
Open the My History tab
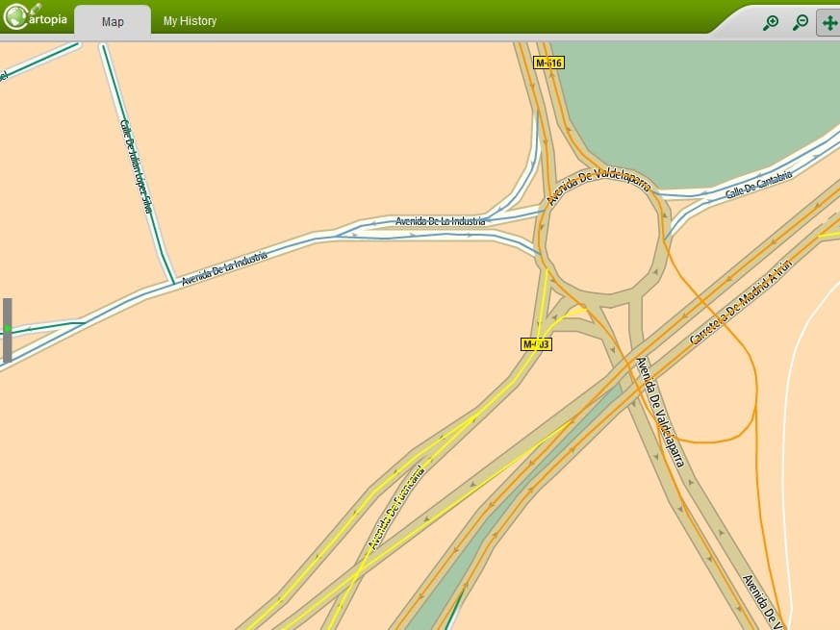pos(190,21)
